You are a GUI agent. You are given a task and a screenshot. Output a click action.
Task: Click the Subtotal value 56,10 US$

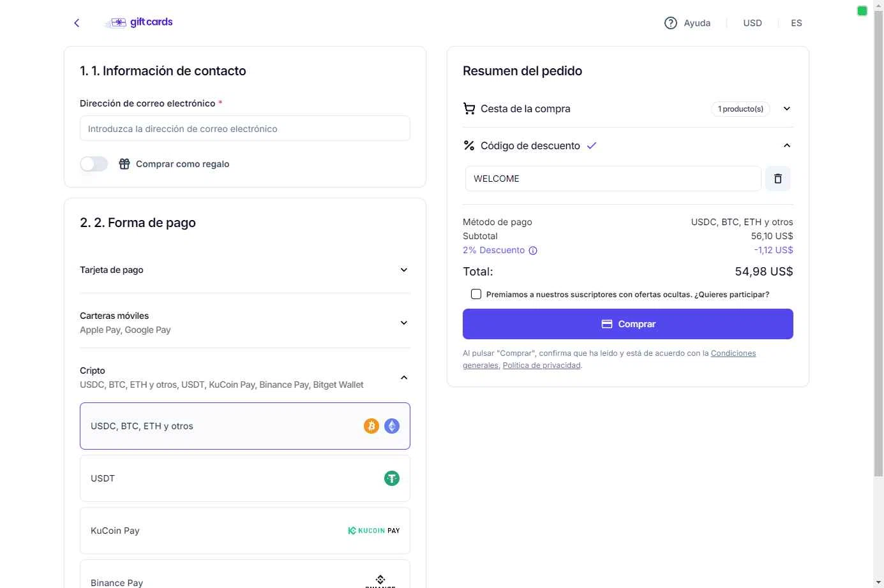[x=772, y=236]
